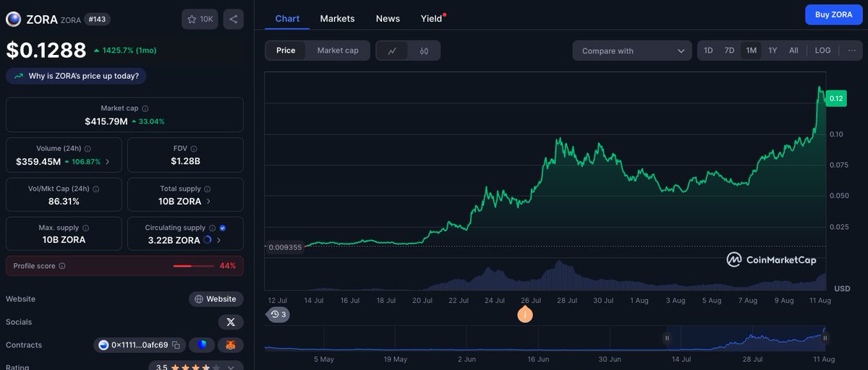Click the $415.79M market cap value
868x370 pixels.
click(x=106, y=121)
